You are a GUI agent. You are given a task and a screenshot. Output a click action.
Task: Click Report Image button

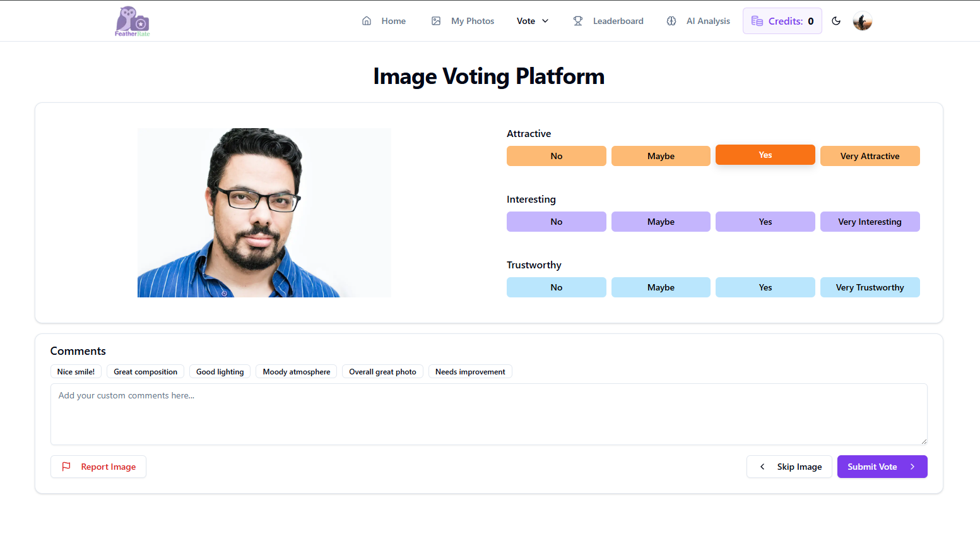point(98,467)
